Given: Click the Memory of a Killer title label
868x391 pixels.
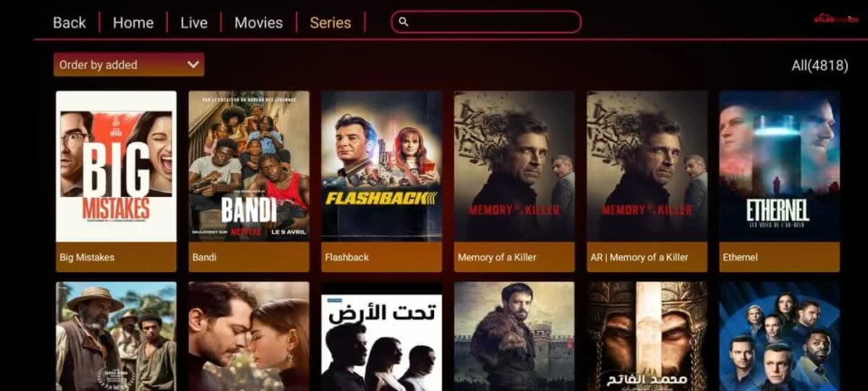Looking at the screenshot, I should (x=497, y=258).
